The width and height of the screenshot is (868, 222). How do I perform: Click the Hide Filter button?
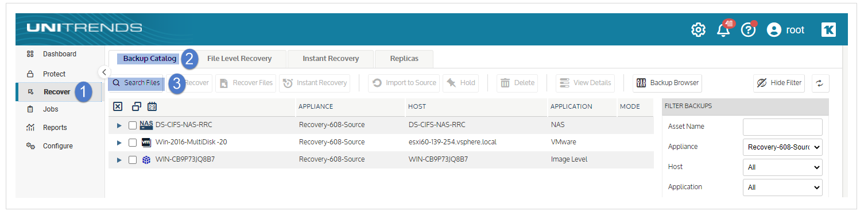pyautogui.click(x=779, y=83)
